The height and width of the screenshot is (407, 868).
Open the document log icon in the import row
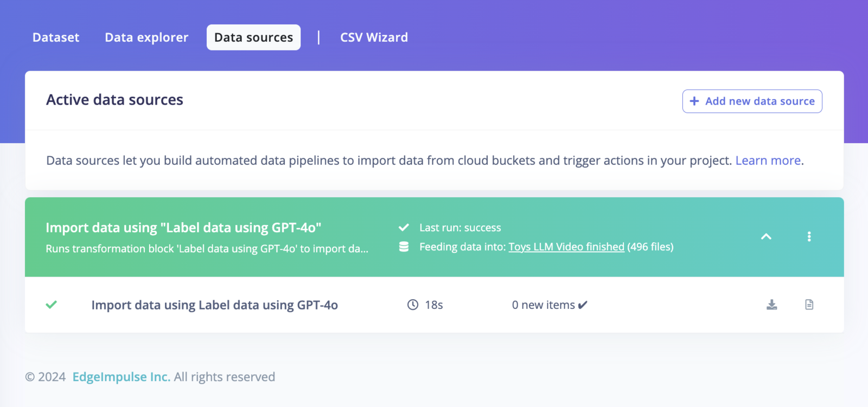(x=809, y=305)
